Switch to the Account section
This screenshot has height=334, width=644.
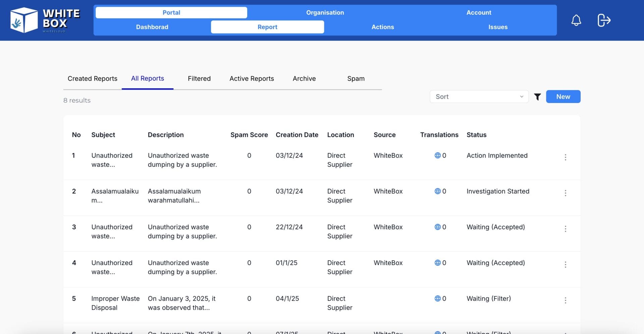pyautogui.click(x=479, y=12)
